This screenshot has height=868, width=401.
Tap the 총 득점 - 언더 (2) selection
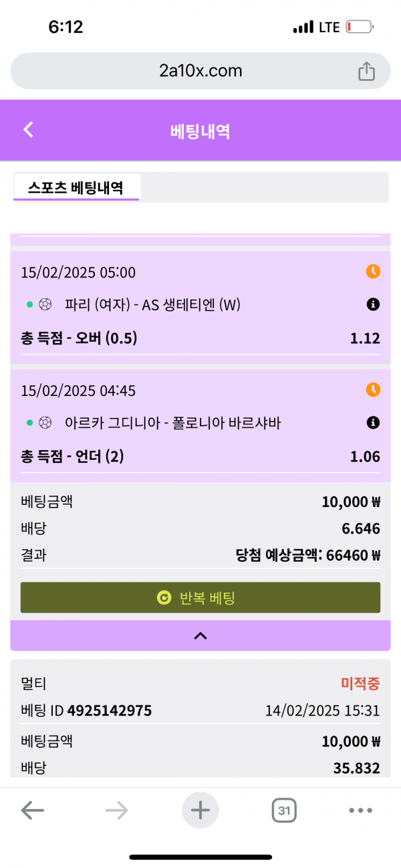[x=72, y=457]
